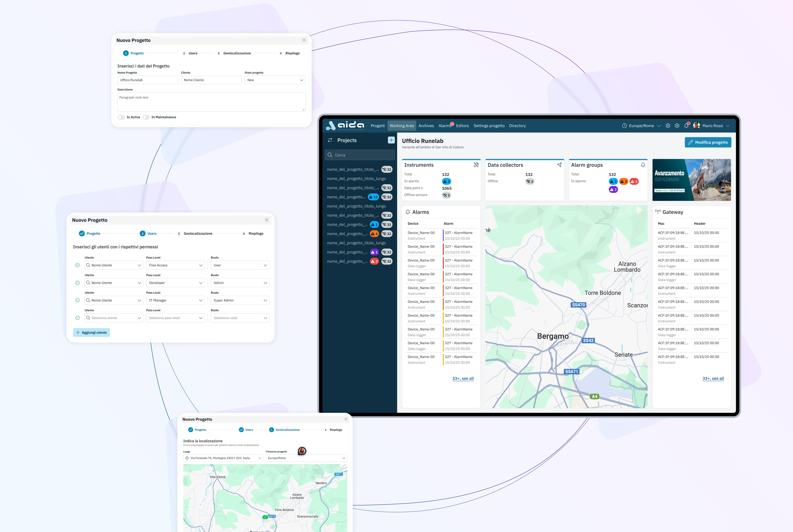Viewport: 793px width, 532px height.
Task: Click the tools icon on the Instruments card
Action: [476, 165]
